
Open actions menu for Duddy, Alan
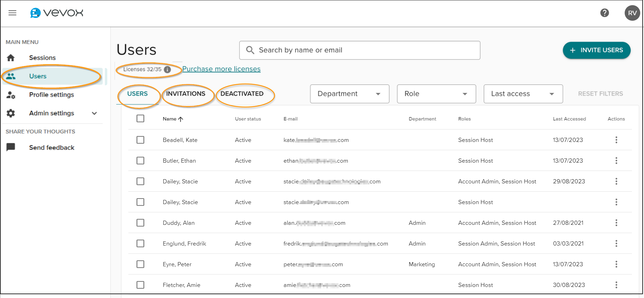click(x=616, y=223)
